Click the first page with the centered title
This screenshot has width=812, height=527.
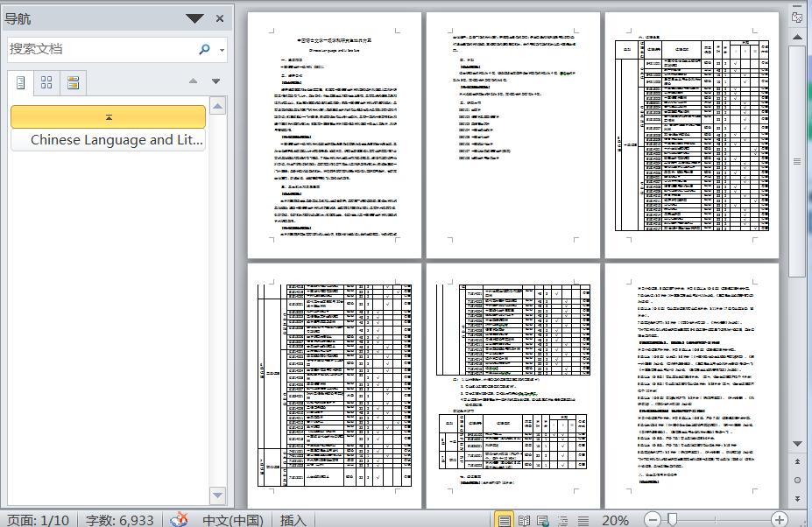click(335, 135)
